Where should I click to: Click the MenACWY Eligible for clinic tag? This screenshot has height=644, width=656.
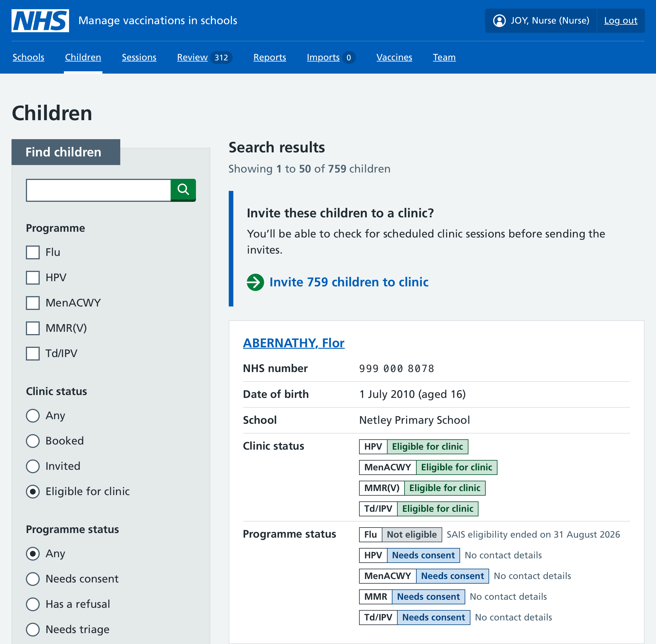428,467
